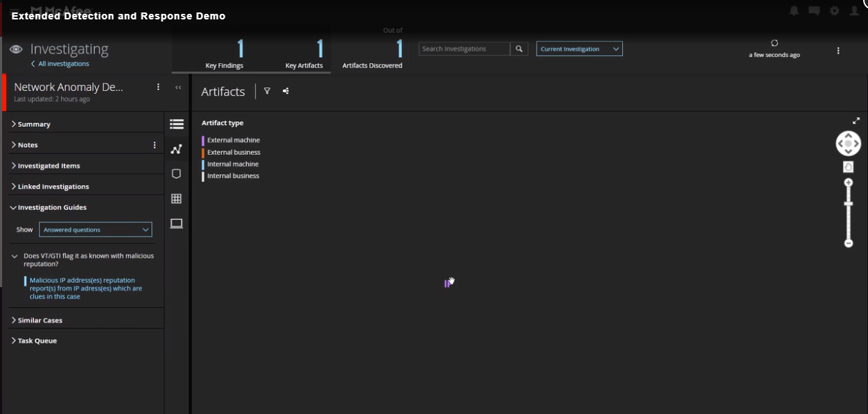Click the Internal business legend entry
This screenshot has width=868, height=414.
(x=231, y=176)
